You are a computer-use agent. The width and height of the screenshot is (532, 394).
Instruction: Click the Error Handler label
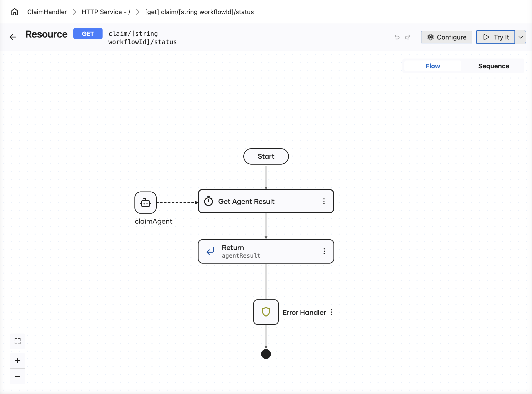click(x=304, y=312)
